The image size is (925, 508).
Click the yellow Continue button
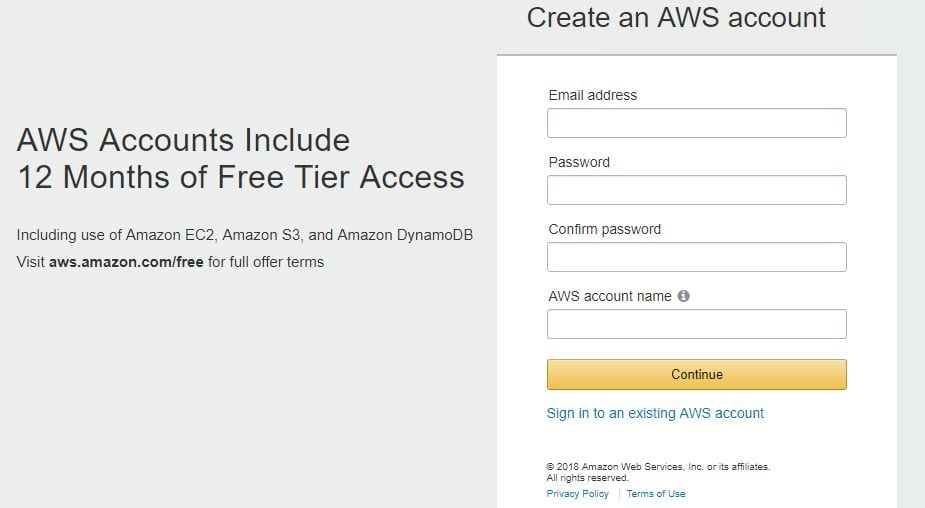click(697, 375)
